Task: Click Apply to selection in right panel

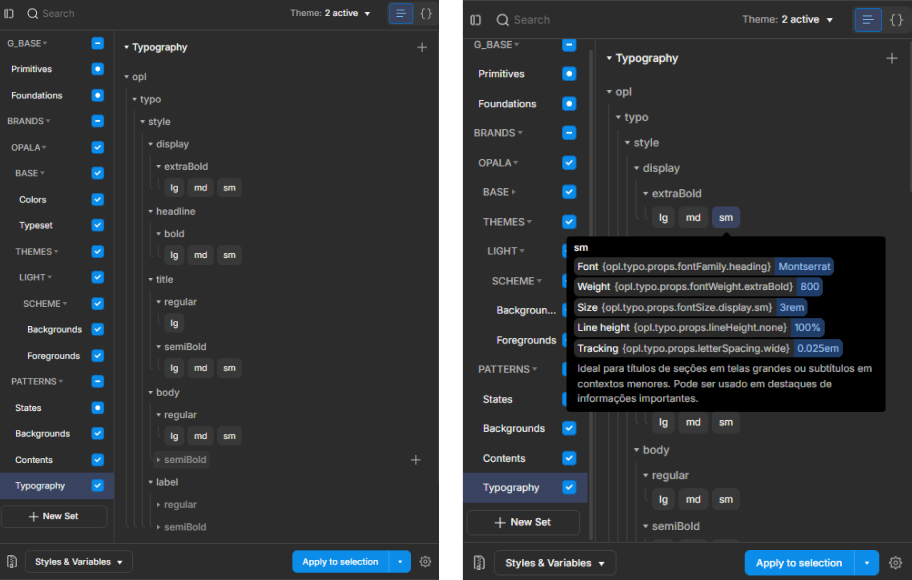Action: 798,563
